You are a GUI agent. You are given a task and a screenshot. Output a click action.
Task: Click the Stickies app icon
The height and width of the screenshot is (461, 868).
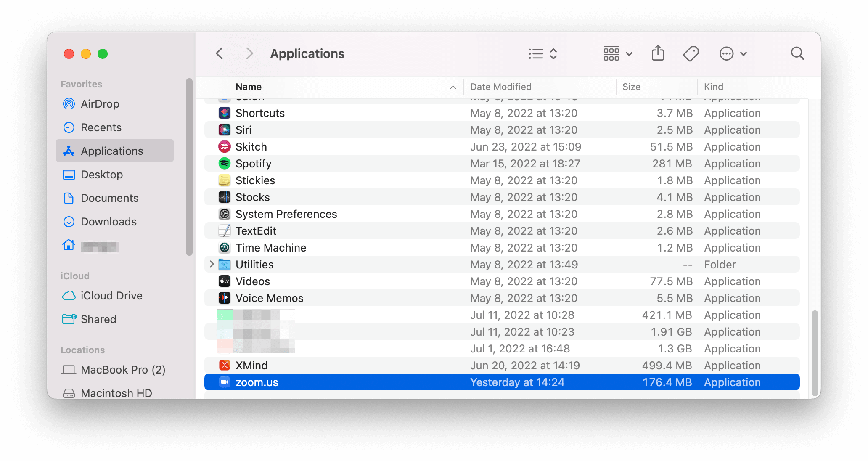pyautogui.click(x=225, y=180)
